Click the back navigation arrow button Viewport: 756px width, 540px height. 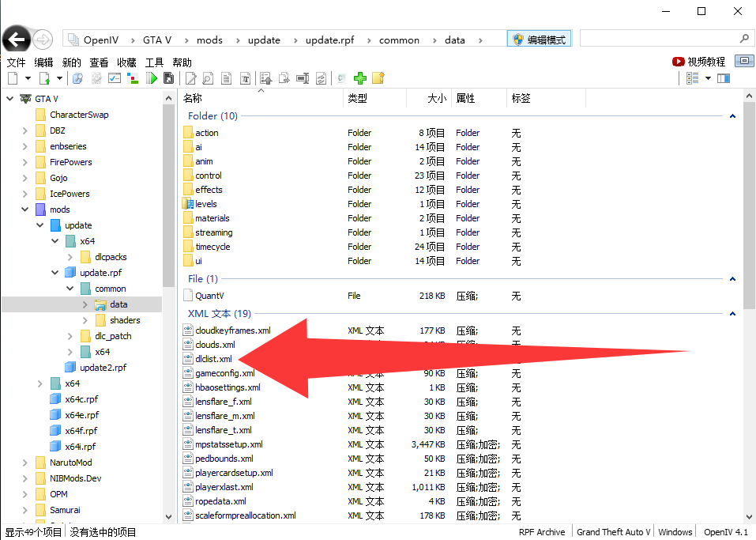17,40
